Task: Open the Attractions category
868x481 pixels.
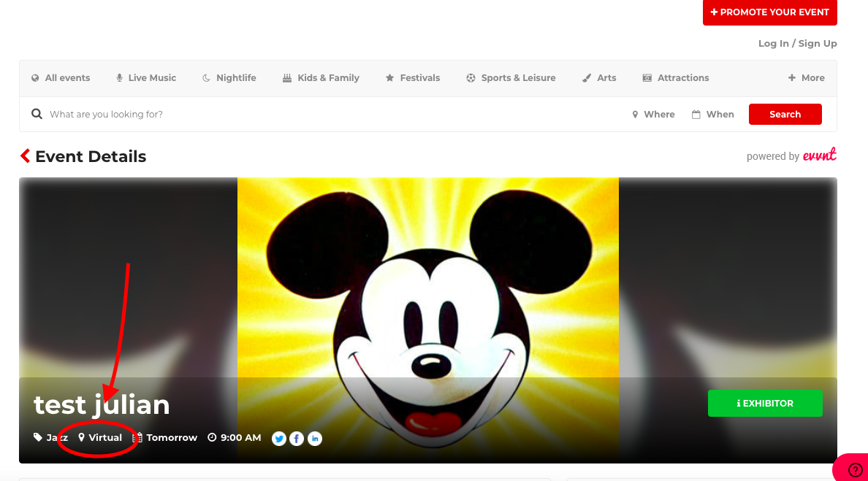Action: pyautogui.click(x=676, y=78)
